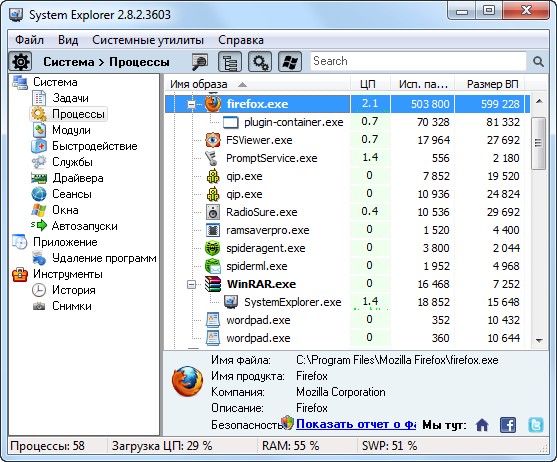Open the Системные утилиты menu
Image resolution: width=557 pixels, height=462 pixels.
[x=148, y=40]
